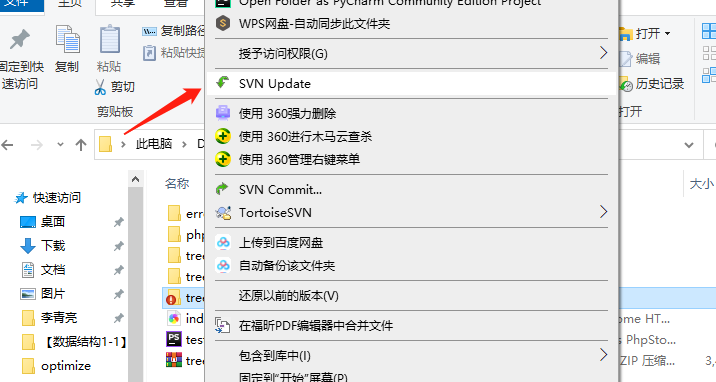The height and width of the screenshot is (382, 716).
Task: Expand chevron after 此电脑 in address bar
Action: click(x=184, y=144)
